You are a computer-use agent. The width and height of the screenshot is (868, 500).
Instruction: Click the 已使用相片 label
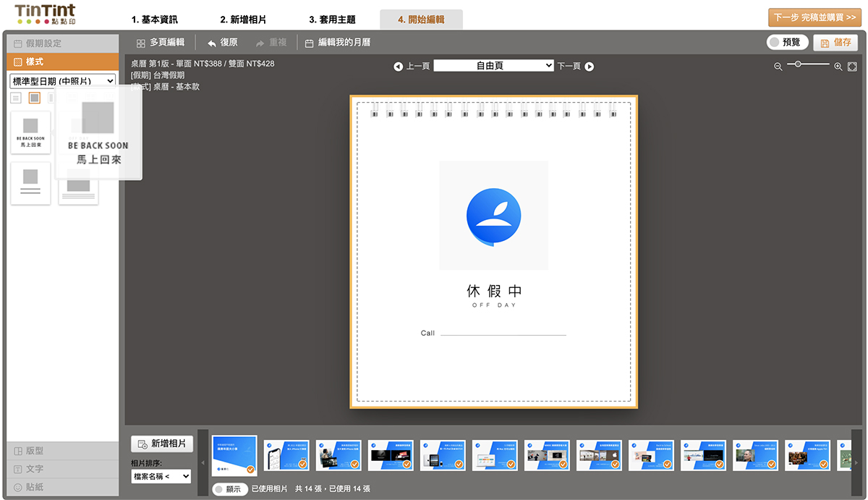pos(271,489)
